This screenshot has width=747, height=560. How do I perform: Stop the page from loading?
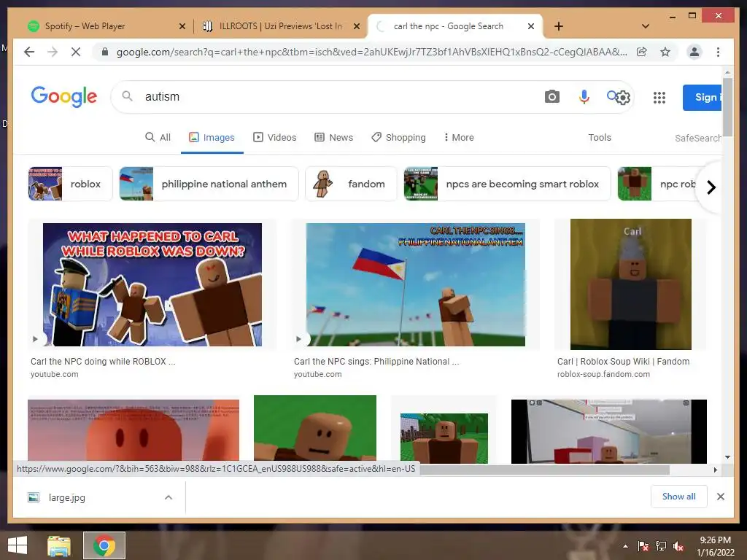click(x=76, y=52)
